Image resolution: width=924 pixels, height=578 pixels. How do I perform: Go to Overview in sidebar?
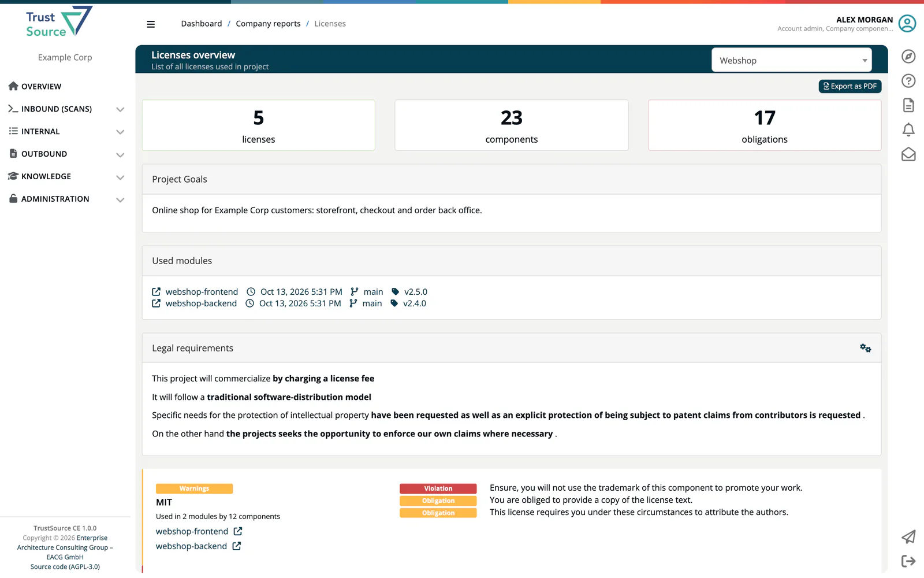click(41, 87)
